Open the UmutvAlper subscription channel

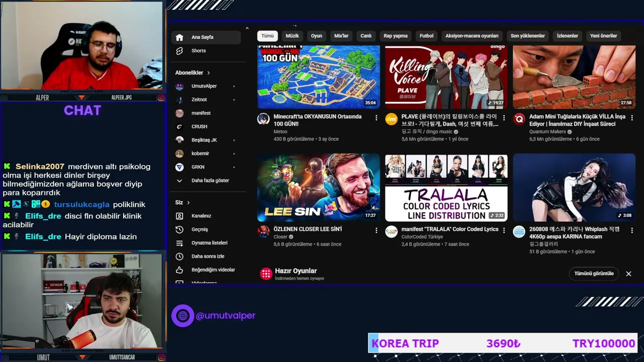[x=206, y=86]
